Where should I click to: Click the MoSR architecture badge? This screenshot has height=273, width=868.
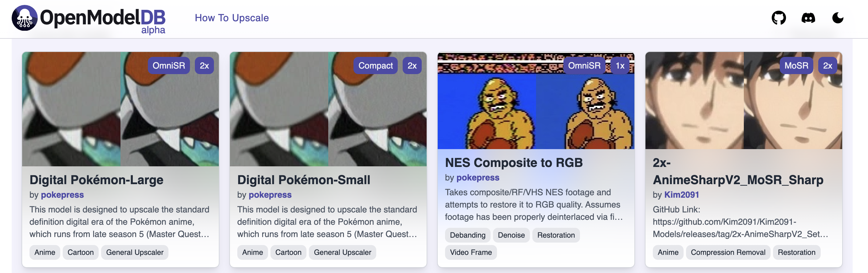pyautogui.click(x=796, y=66)
